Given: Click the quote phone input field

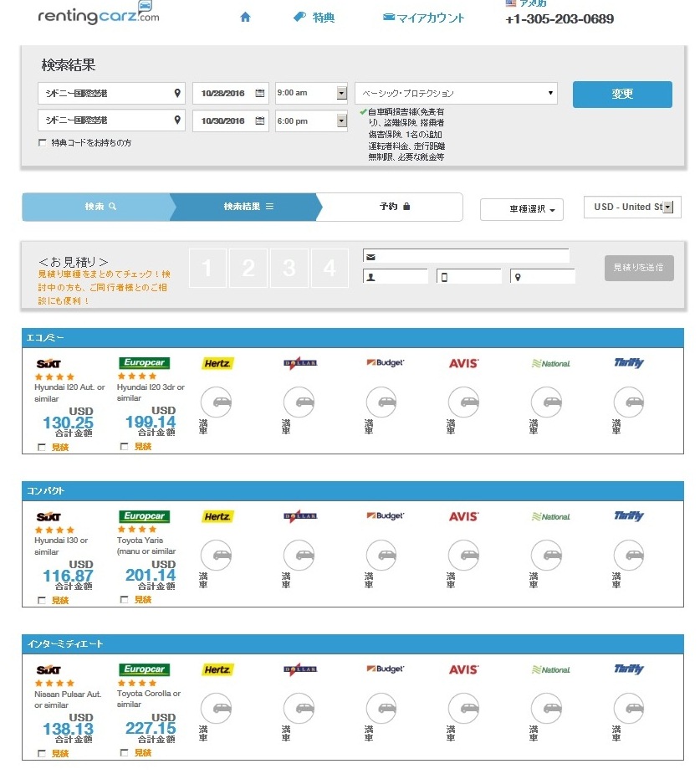Looking at the screenshot, I should pos(469,276).
